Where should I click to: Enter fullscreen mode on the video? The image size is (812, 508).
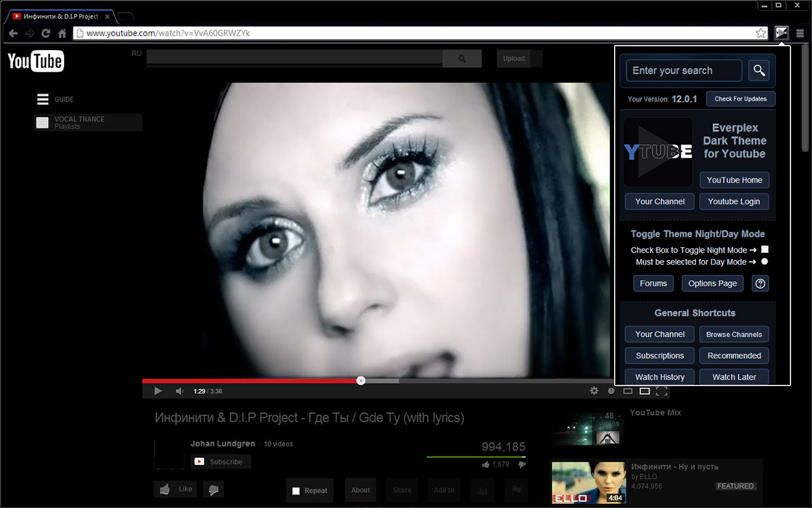coord(662,391)
